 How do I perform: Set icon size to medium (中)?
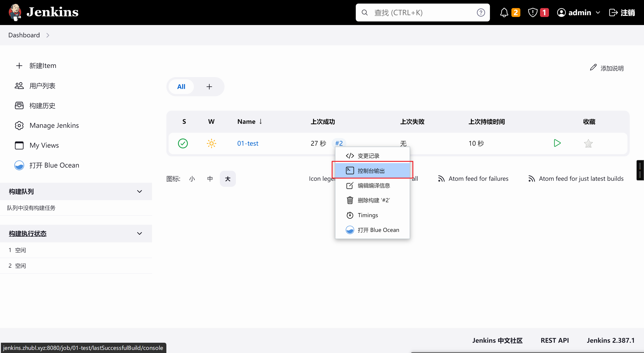coord(210,179)
